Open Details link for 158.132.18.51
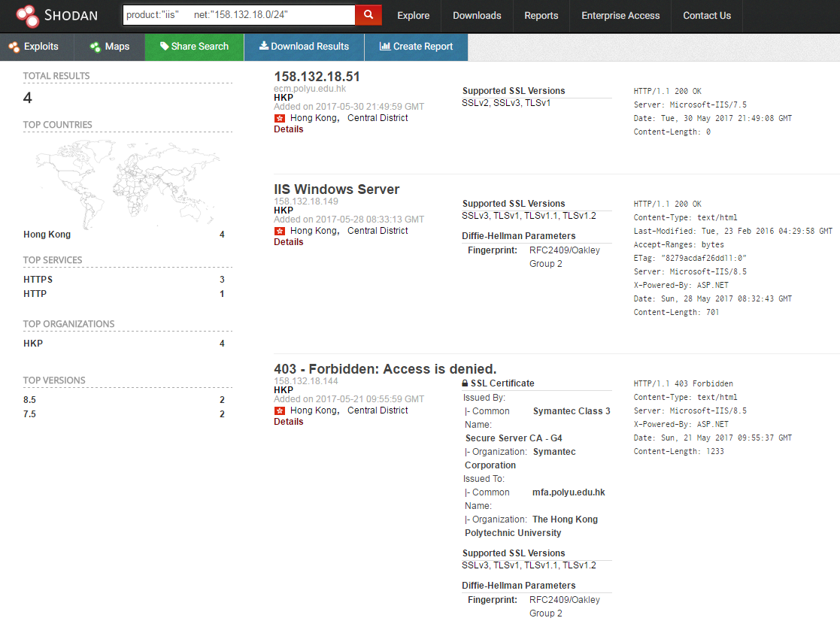840x624 pixels. click(288, 129)
